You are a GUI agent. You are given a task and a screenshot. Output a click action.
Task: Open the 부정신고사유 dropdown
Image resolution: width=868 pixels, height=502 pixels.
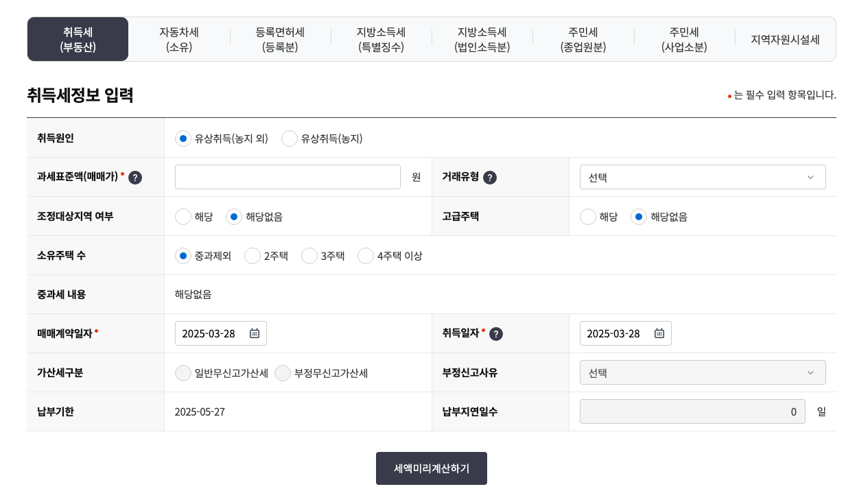702,372
